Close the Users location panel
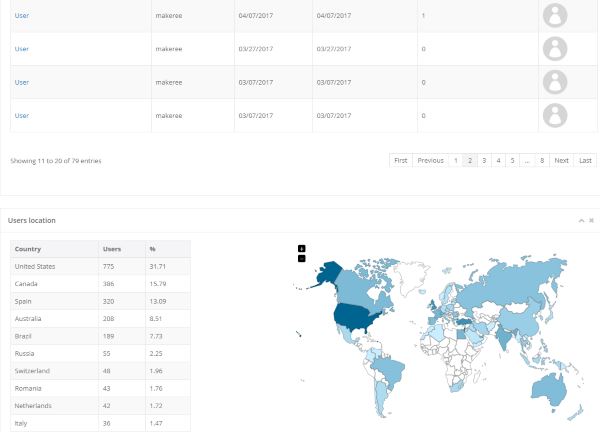The image size is (600, 432). pos(591,220)
